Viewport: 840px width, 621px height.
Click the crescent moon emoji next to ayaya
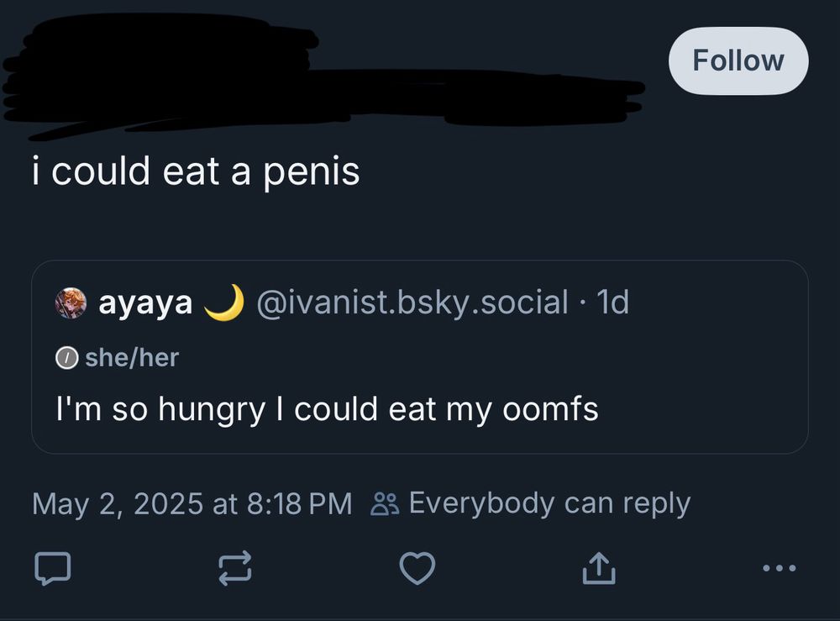pos(224,302)
